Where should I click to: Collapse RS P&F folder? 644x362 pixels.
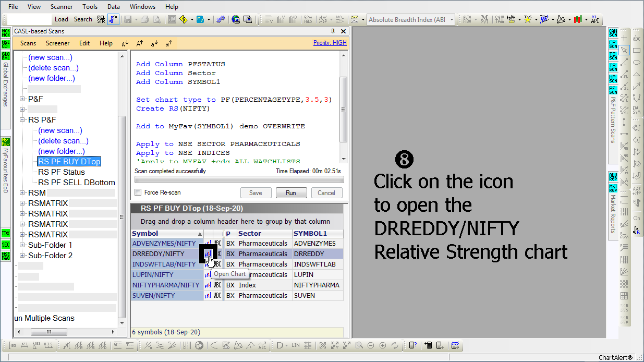point(22,120)
